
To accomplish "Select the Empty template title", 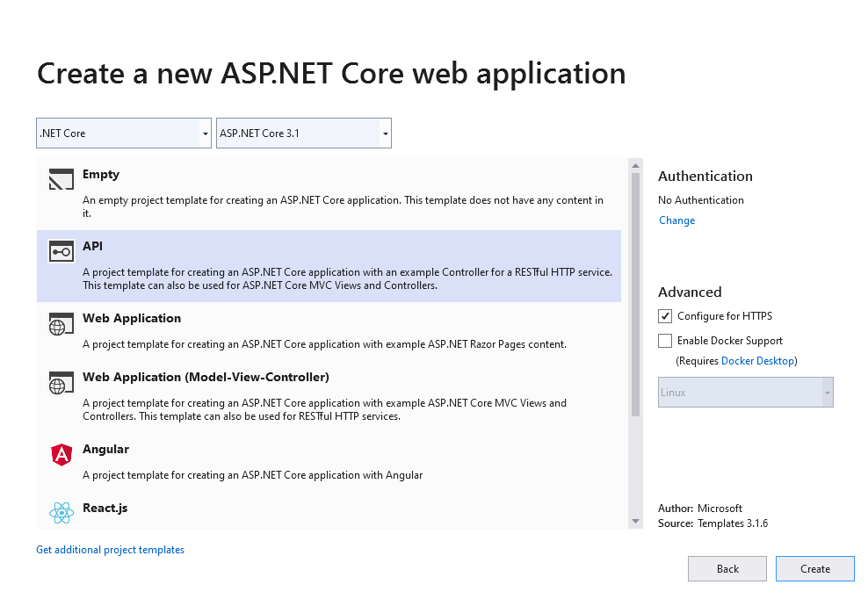I will click(101, 175).
